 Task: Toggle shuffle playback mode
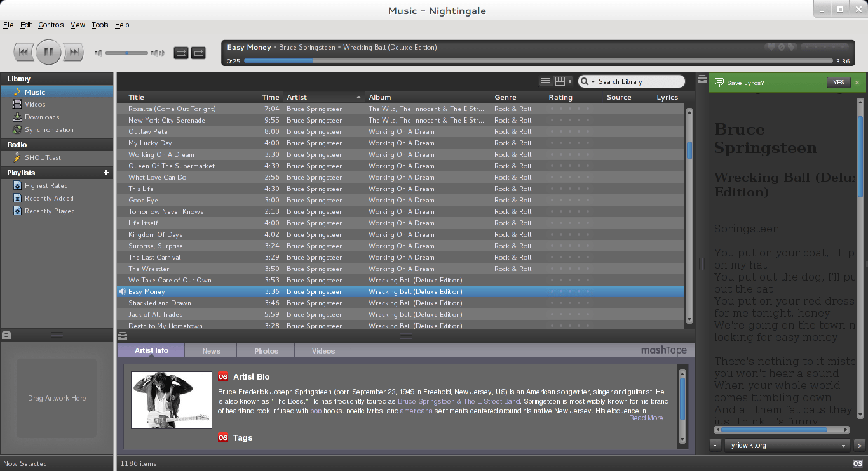click(x=181, y=53)
